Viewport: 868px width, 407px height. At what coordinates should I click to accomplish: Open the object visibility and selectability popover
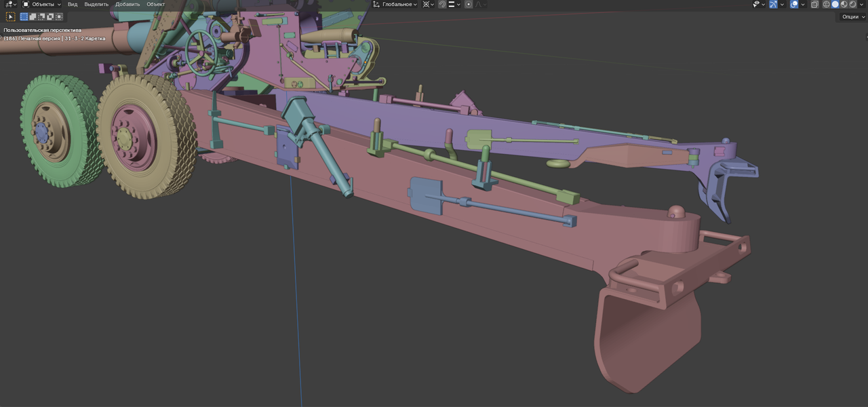pos(759,4)
